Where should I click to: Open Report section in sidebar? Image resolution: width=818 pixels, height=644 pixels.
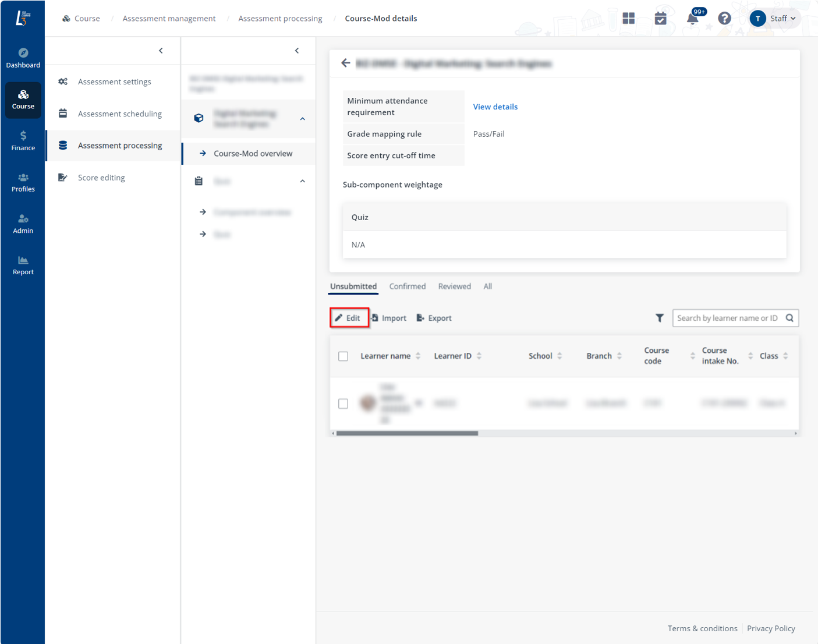(23, 266)
